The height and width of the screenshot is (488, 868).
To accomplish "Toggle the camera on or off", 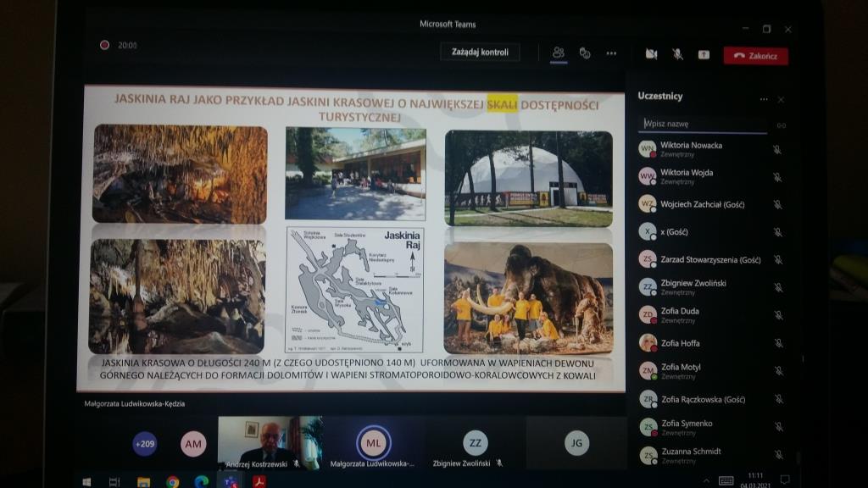I will pyautogui.click(x=651, y=54).
